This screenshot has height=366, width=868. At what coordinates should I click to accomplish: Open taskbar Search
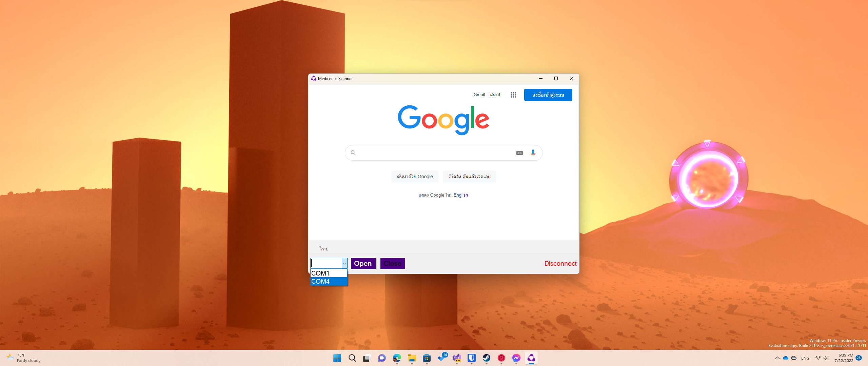[352, 358]
